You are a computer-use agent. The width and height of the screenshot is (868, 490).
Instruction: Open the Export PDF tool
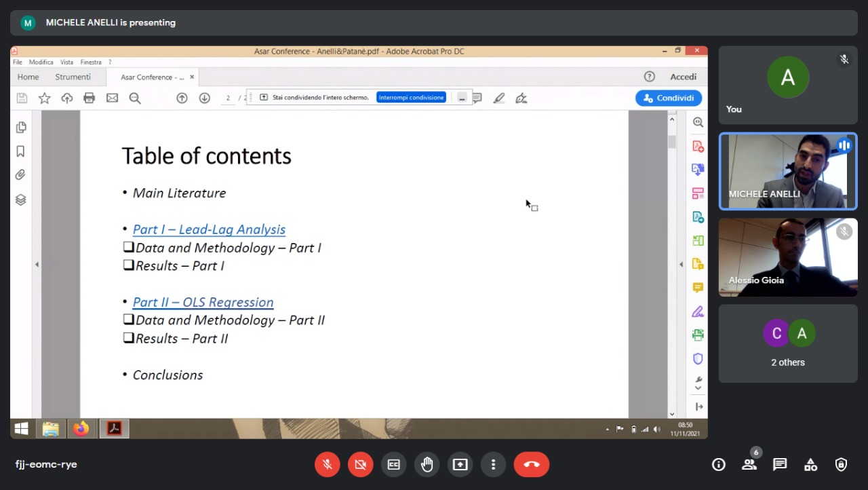[698, 170]
